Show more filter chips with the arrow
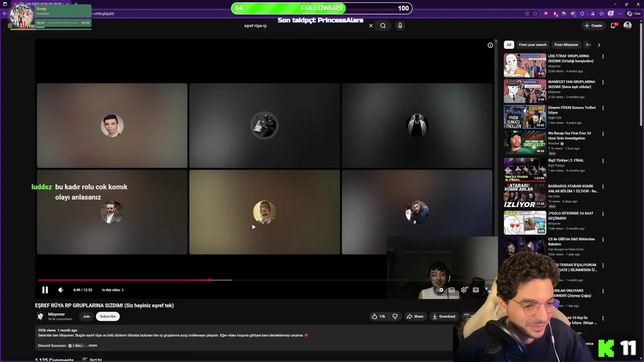644x362 pixels. [x=599, y=45]
